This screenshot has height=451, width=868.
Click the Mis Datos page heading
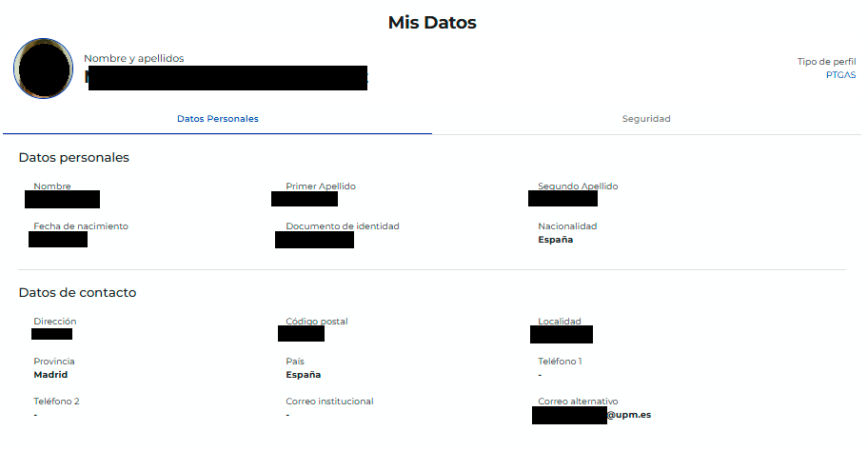pos(432,23)
